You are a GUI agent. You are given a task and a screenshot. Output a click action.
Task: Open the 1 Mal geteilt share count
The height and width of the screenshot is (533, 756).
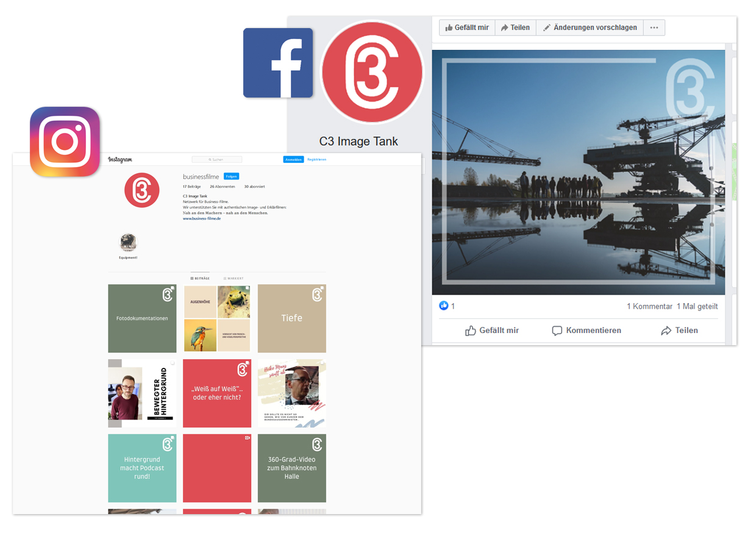point(697,306)
